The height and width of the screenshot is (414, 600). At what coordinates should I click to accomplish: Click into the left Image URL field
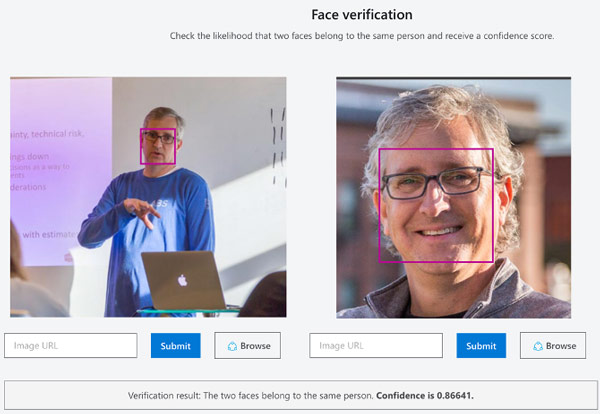[x=71, y=346]
